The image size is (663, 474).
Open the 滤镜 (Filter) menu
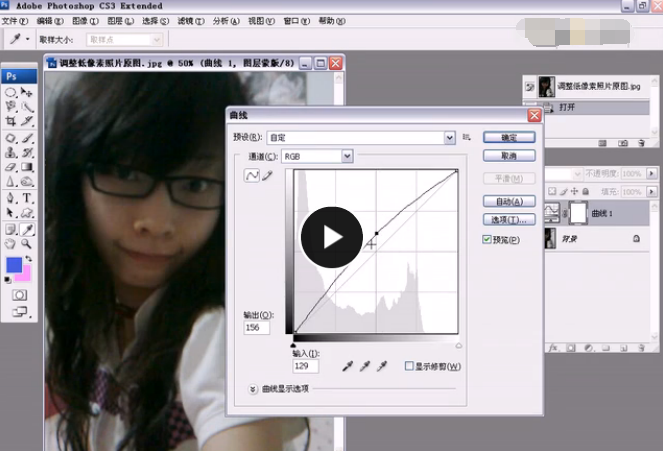[191, 21]
